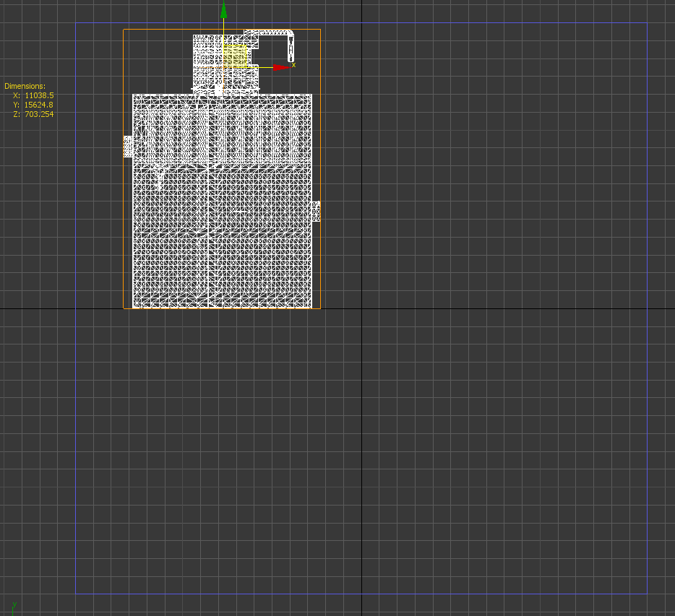The image size is (675, 616).
Task: Click the X dimension value 11038.5
Action: (x=39, y=95)
